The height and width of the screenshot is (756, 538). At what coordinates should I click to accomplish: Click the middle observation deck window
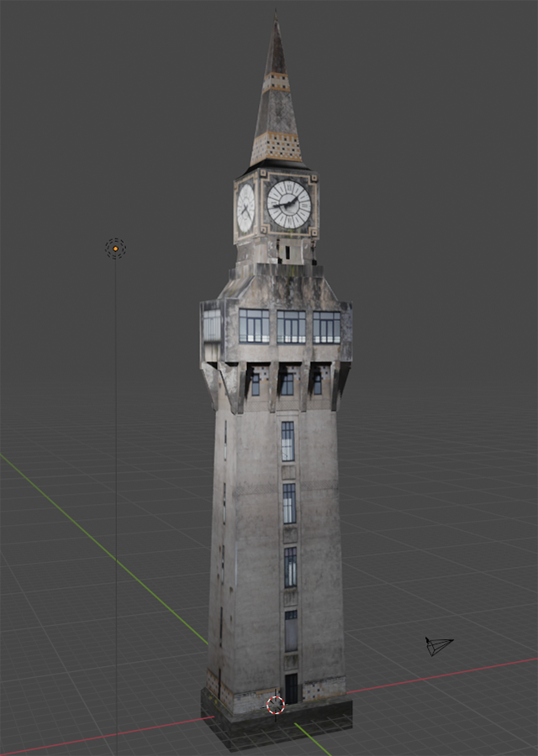291,327
